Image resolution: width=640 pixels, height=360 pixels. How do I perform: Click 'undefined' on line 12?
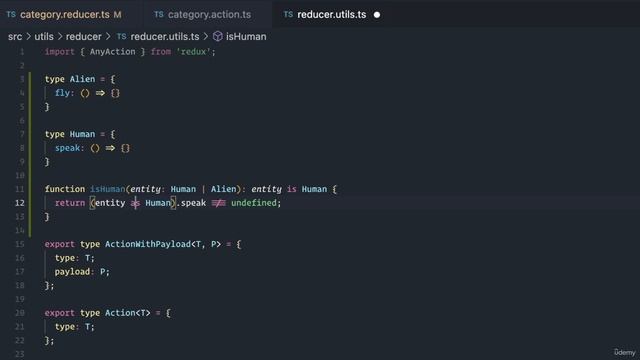click(253, 203)
